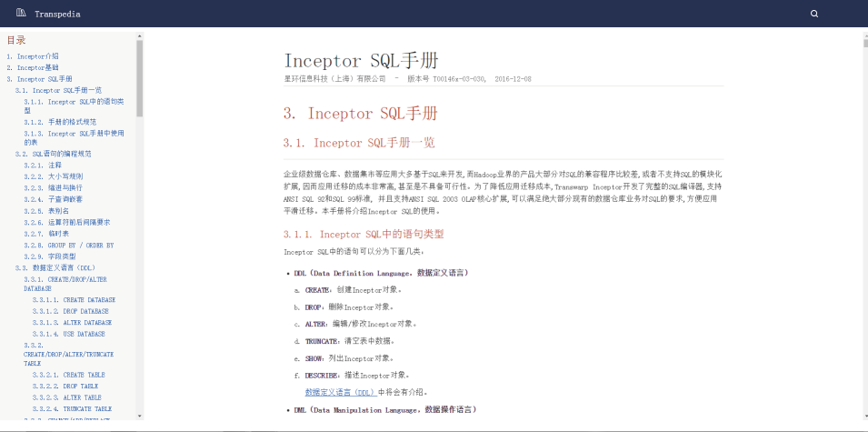Click list item ALTER: 编辑/修改Inceptor对象
Image resolution: width=868 pixels, height=432 pixels.
pos(361,324)
